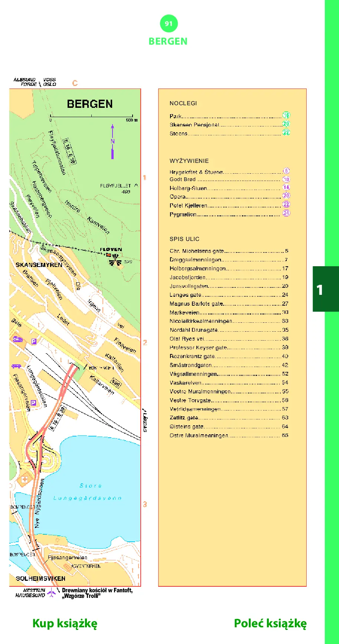The height and width of the screenshot is (644, 339).
Task: Click the purple 24 marker beside Pygmalion
Action: [x=286, y=213]
